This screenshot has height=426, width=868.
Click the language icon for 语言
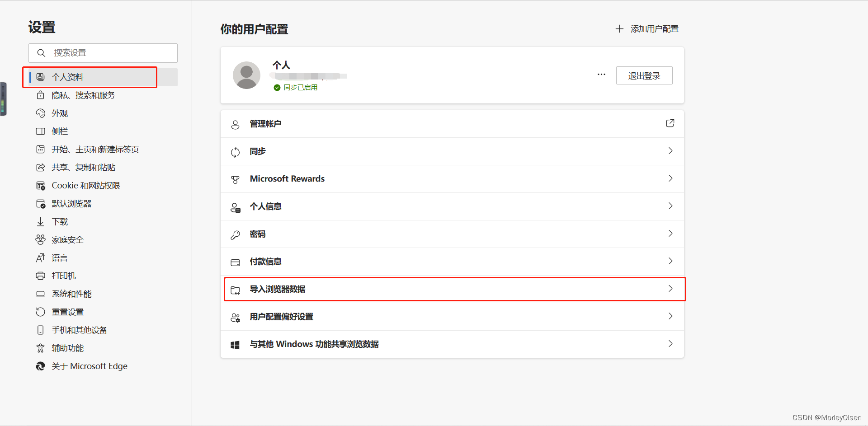40,257
